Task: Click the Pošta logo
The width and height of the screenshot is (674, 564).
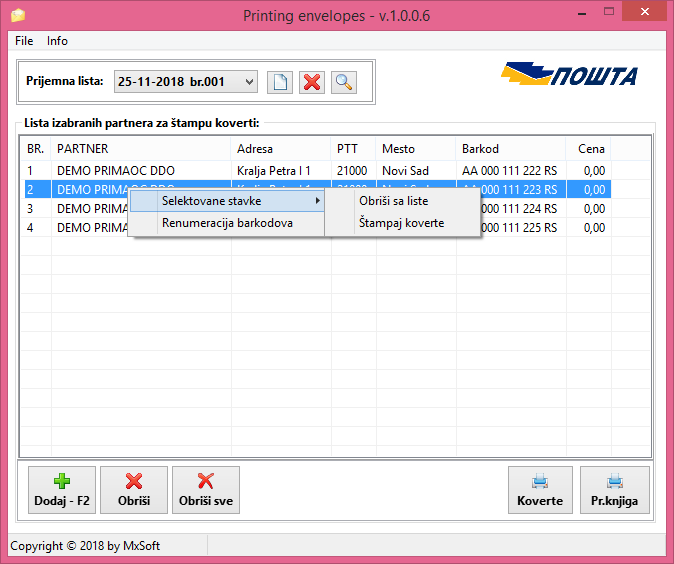Action: click(569, 74)
